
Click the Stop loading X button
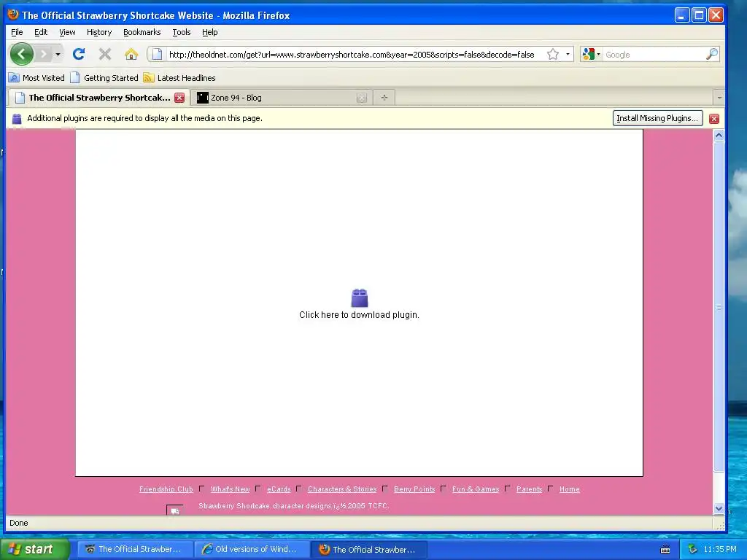click(x=105, y=54)
